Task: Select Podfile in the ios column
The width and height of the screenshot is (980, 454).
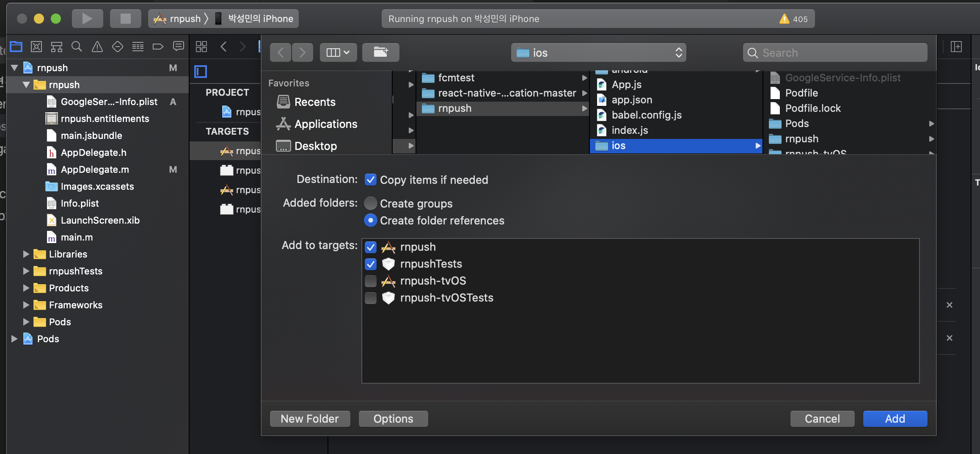Action: 851,93
